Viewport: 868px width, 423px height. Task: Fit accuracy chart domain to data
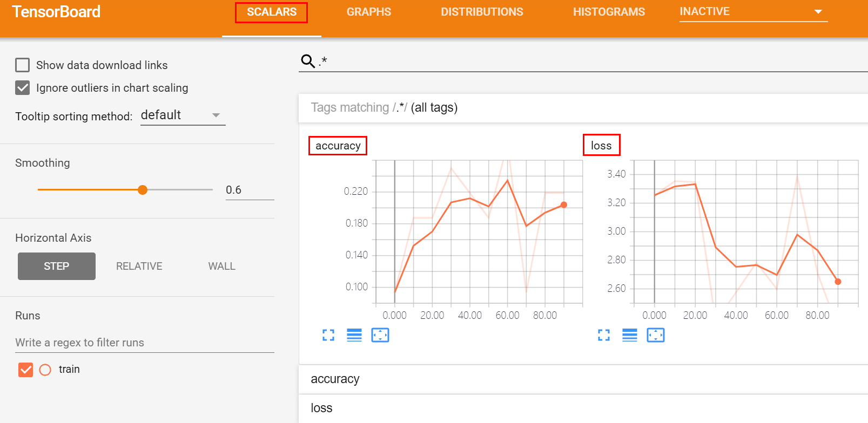[380, 335]
